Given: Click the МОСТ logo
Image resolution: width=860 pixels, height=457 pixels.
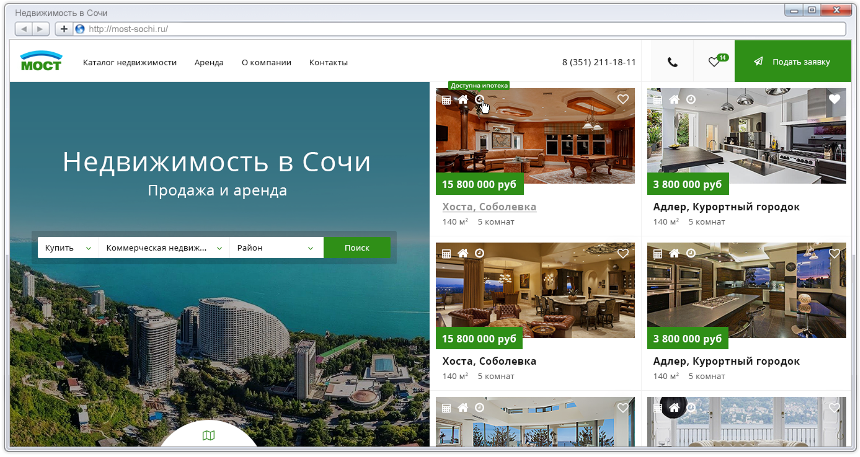Looking at the screenshot, I should tap(41, 60).
